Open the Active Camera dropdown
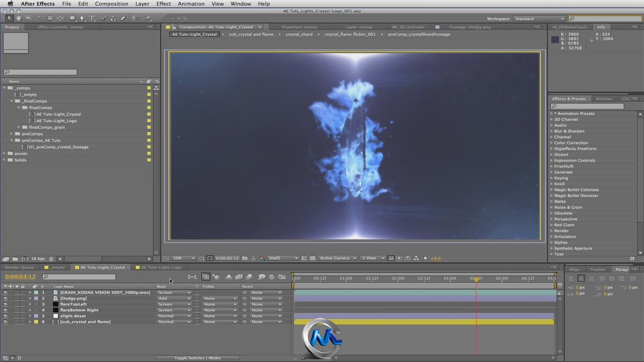Viewport: 644px width, 362px height. point(338,258)
